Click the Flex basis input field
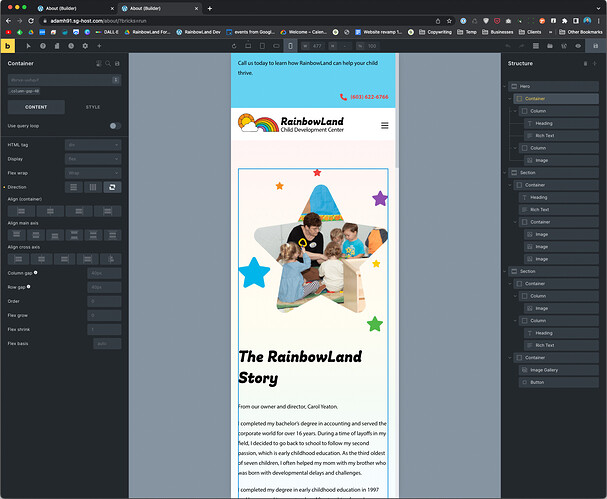Image resolution: width=607 pixels, height=499 pixels. [x=107, y=343]
